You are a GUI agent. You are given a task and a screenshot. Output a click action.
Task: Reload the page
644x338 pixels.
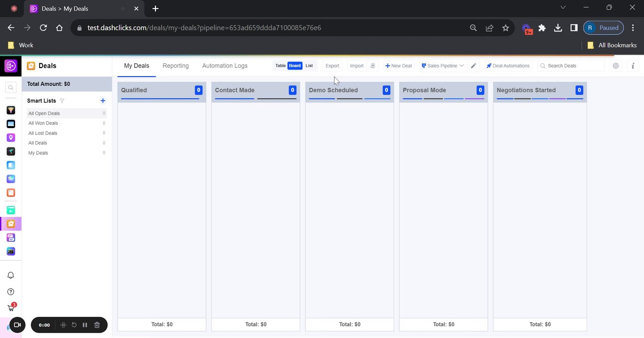pyautogui.click(x=43, y=28)
